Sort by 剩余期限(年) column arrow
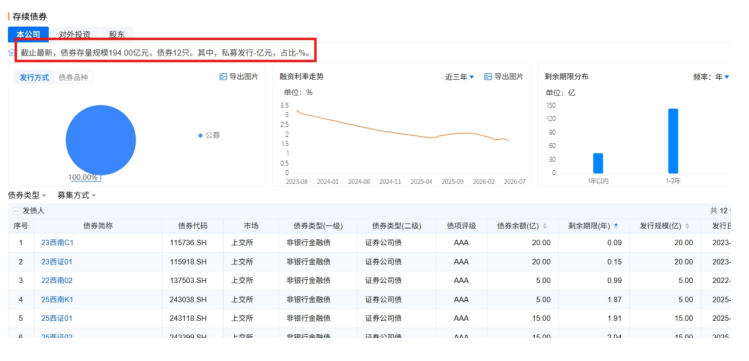Viewport: 749px width, 361px height. pyautogui.click(x=616, y=226)
